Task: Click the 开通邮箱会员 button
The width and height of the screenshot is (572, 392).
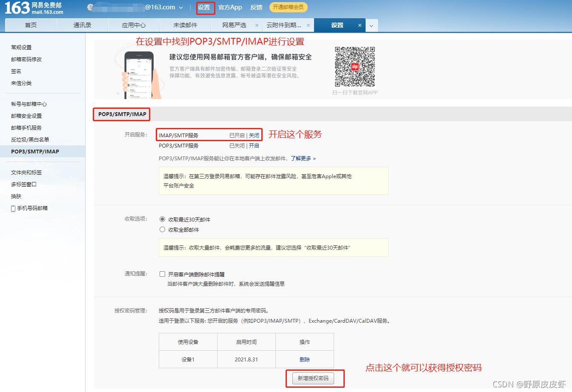Action: [x=288, y=7]
